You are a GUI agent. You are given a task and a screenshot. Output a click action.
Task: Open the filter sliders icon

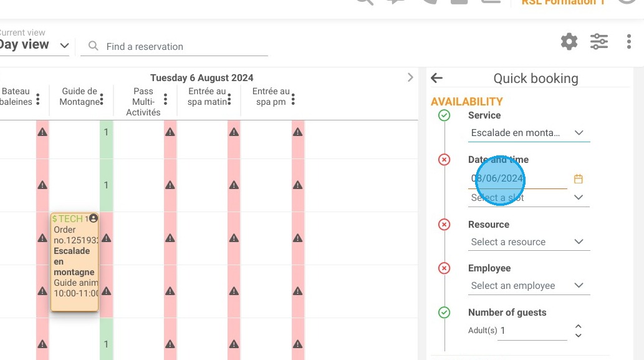[x=599, y=42]
